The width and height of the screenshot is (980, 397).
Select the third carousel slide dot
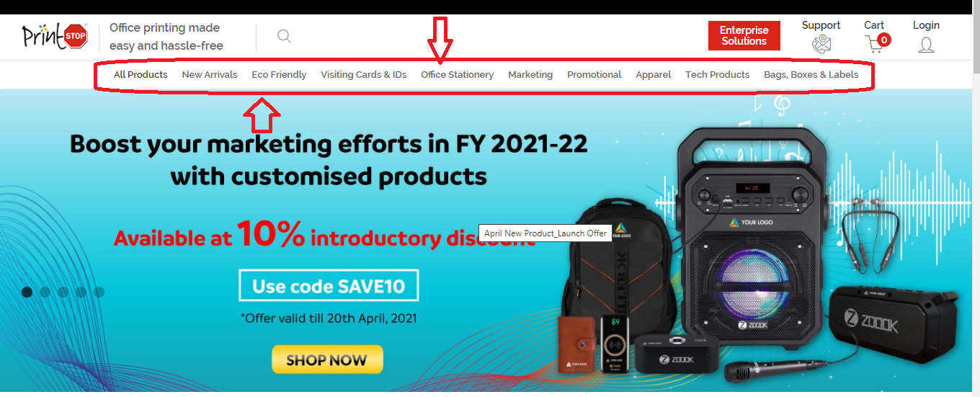(x=63, y=292)
